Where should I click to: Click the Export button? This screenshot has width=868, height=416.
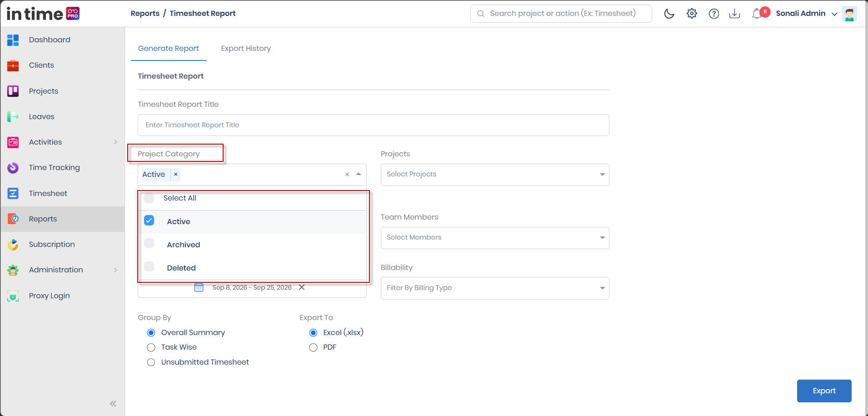[824, 391]
